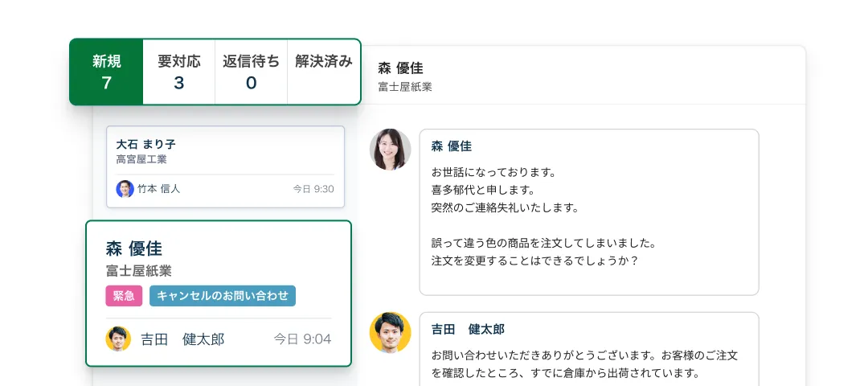The height and width of the screenshot is (386, 868).
Task: Click the 緊急 tag label
Action: coord(124,296)
